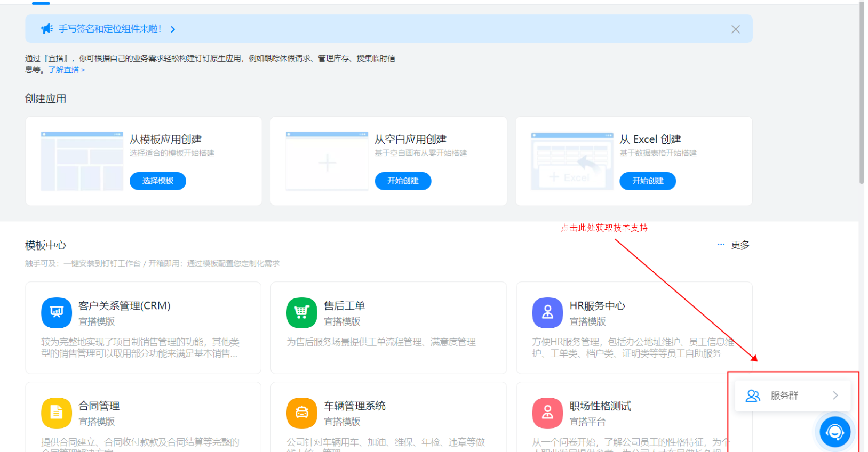Open the CRM template blue icon

pyautogui.click(x=57, y=313)
